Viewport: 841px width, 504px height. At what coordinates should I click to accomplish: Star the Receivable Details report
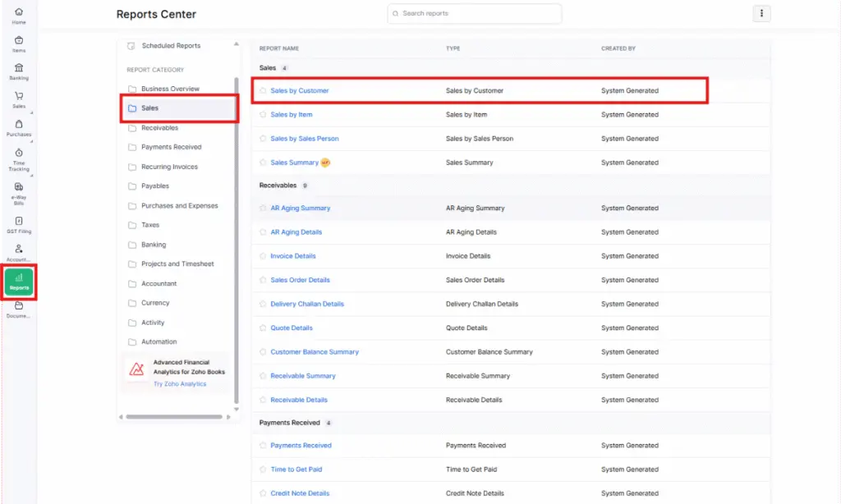pyautogui.click(x=263, y=400)
